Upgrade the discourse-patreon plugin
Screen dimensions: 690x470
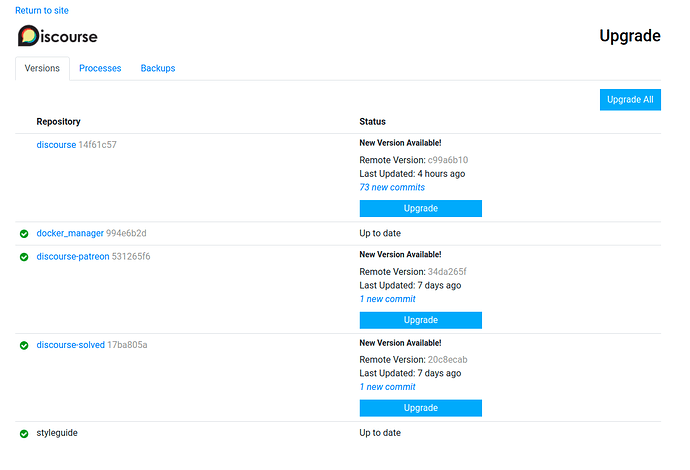click(x=421, y=320)
